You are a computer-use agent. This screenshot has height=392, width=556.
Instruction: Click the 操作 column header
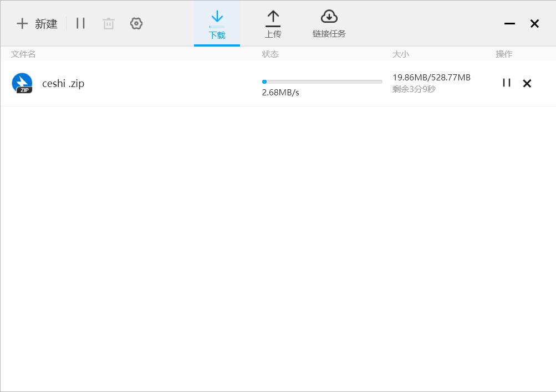click(x=504, y=54)
